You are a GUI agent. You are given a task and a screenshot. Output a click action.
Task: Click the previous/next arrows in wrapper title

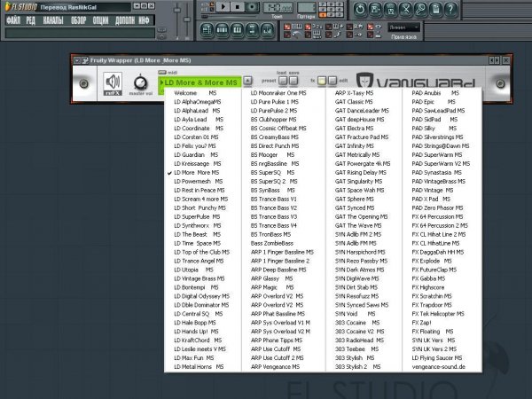[494, 60]
